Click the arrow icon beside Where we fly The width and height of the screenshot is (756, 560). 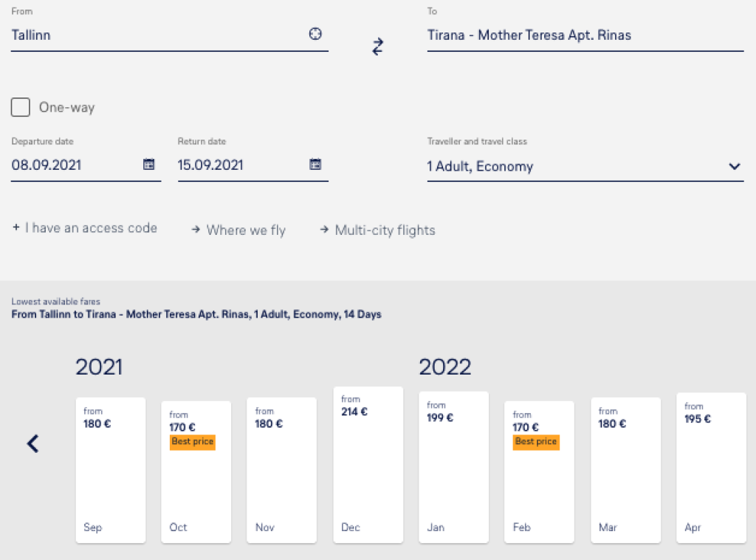click(x=196, y=230)
